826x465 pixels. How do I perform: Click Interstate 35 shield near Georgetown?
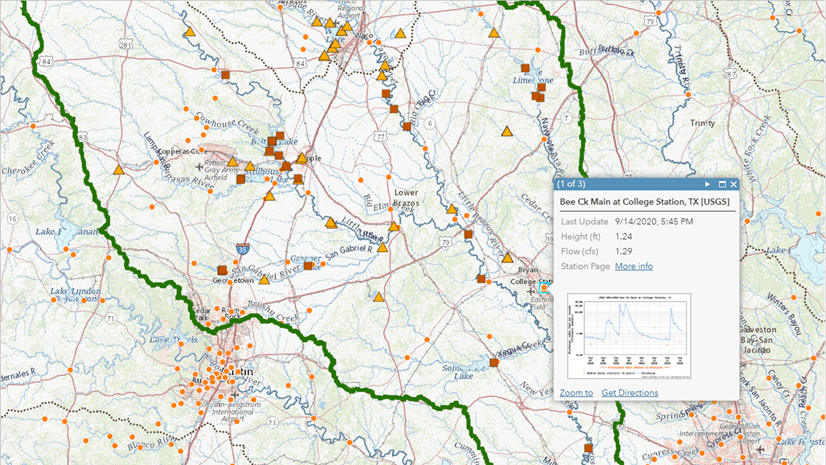243,249
